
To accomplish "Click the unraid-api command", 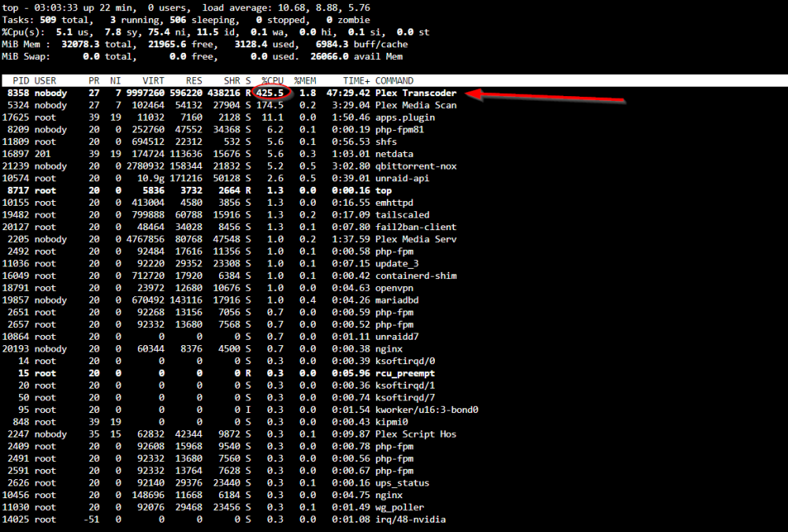I will click(402, 178).
